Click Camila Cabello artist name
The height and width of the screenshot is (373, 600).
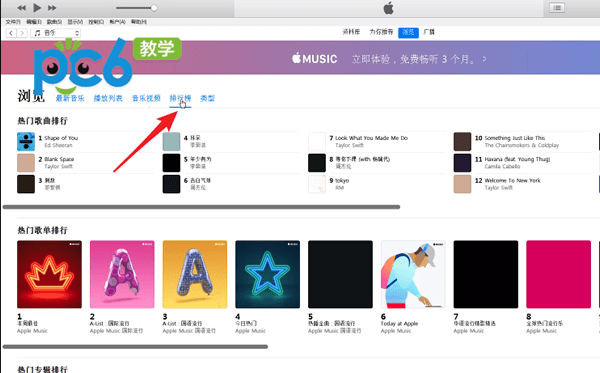click(x=502, y=166)
